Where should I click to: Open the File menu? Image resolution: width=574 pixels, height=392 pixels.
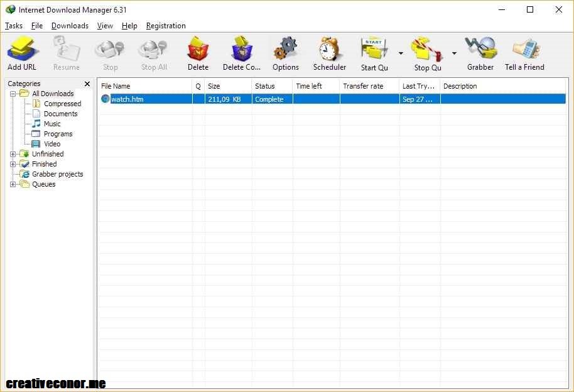(36, 26)
